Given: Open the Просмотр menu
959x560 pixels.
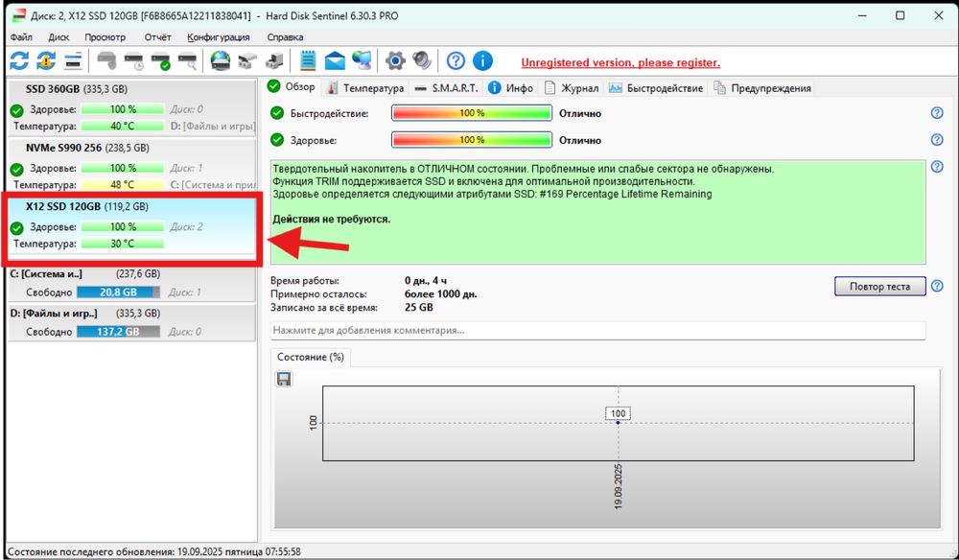Looking at the screenshot, I should point(105,37).
